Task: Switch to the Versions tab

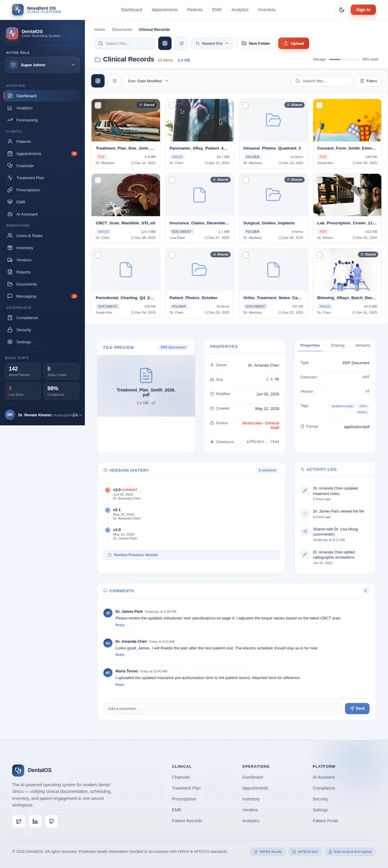Action: (363, 345)
